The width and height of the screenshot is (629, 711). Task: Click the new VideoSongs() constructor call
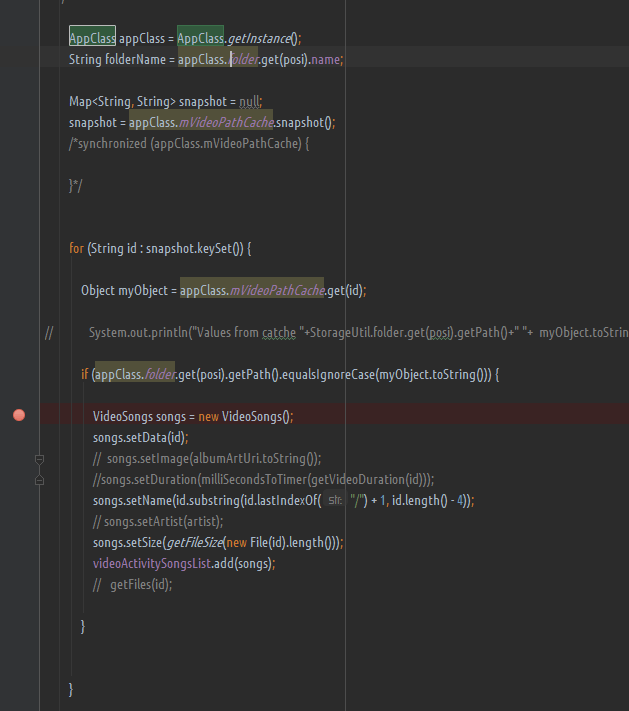click(x=245, y=416)
